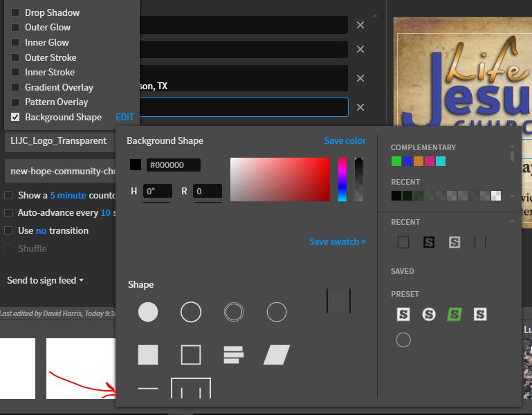Select the horizontal line shape
The image size is (532, 415).
point(148,389)
